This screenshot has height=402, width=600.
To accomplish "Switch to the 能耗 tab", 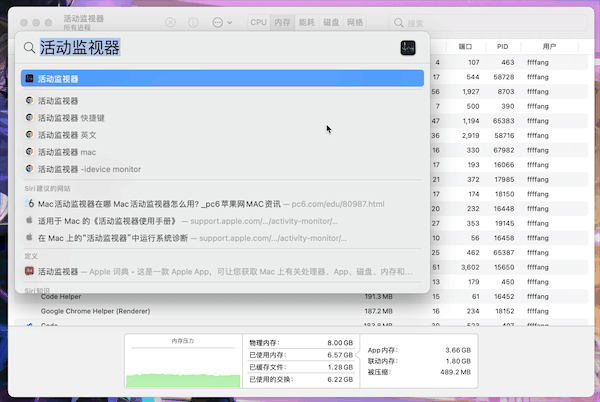I will point(307,23).
